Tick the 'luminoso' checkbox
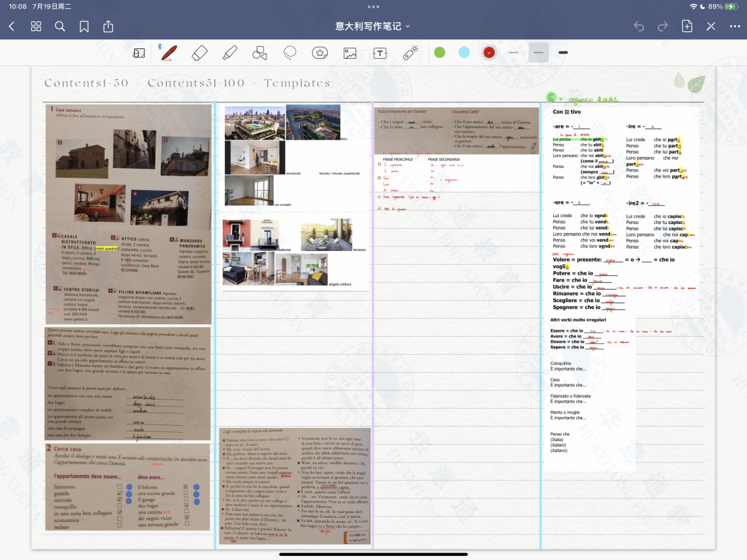 pyautogui.click(x=120, y=487)
